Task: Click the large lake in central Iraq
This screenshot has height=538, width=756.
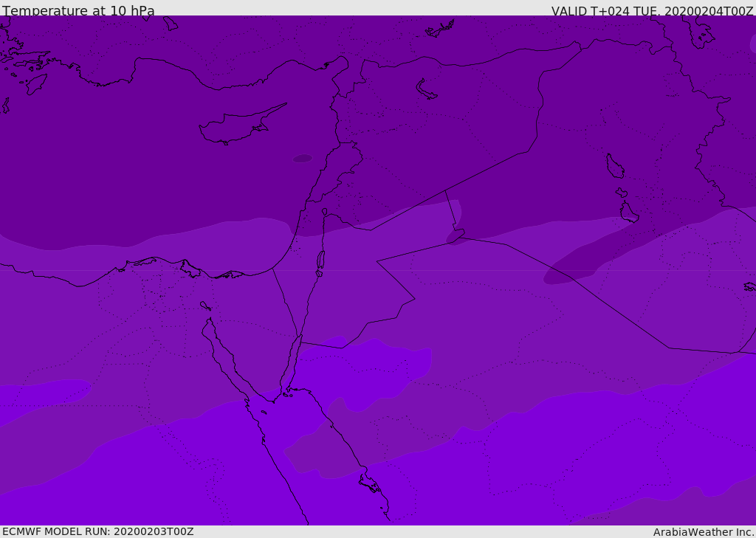Action: point(615,166)
